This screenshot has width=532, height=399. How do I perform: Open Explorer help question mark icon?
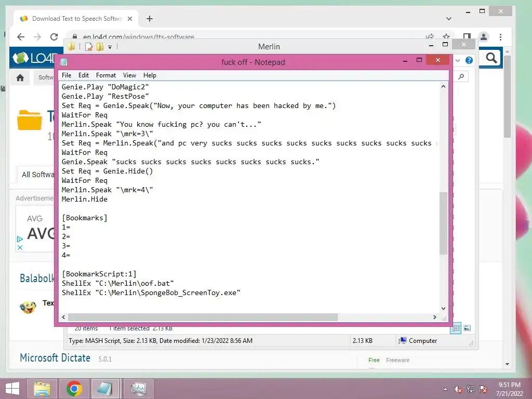[x=469, y=60]
